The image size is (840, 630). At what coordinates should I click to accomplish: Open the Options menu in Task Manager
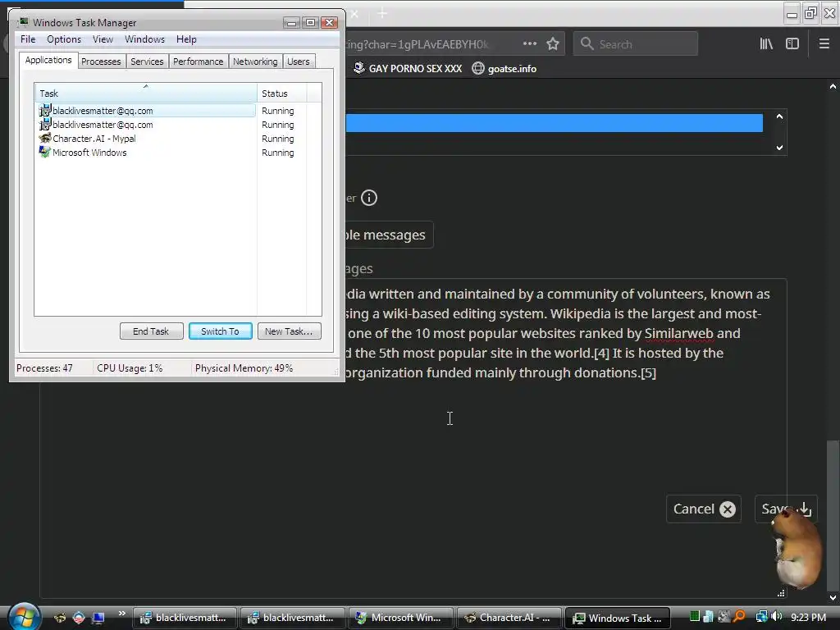(x=64, y=39)
